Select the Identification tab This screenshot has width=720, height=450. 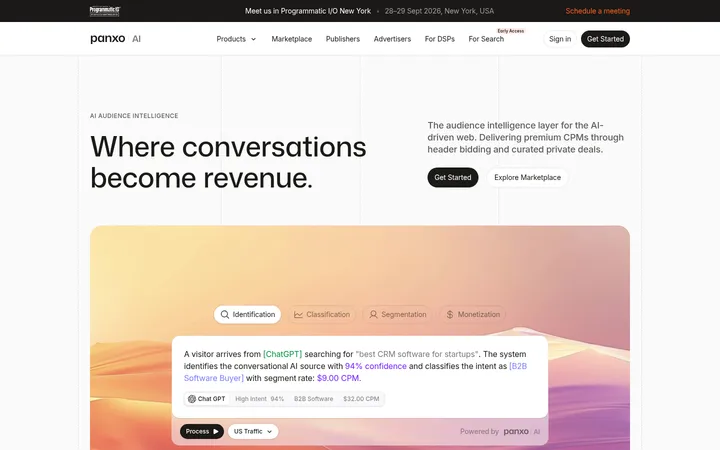(x=248, y=315)
